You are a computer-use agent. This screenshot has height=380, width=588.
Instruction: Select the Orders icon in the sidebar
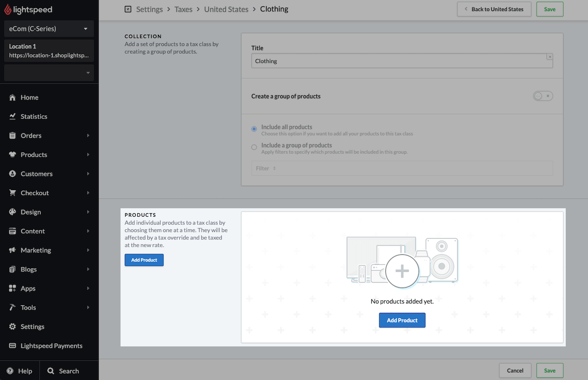tap(13, 135)
